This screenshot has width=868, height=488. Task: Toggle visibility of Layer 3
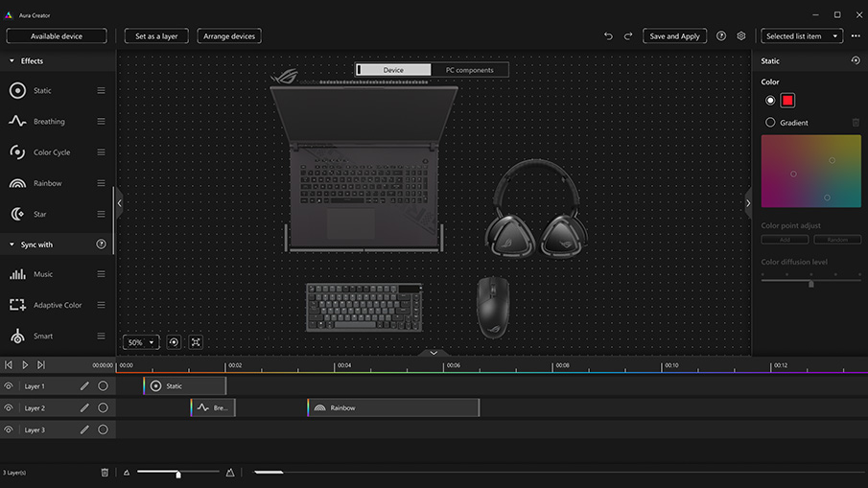click(9, 430)
